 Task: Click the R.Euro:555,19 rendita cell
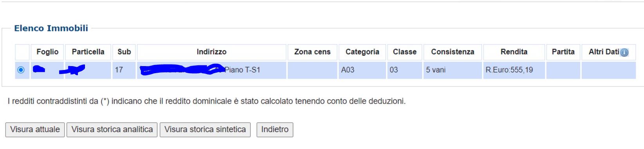click(x=514, y=70)
